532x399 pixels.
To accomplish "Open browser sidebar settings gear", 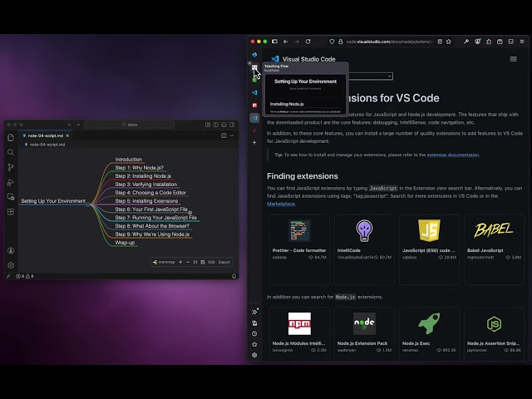I will tap(254, 355).
